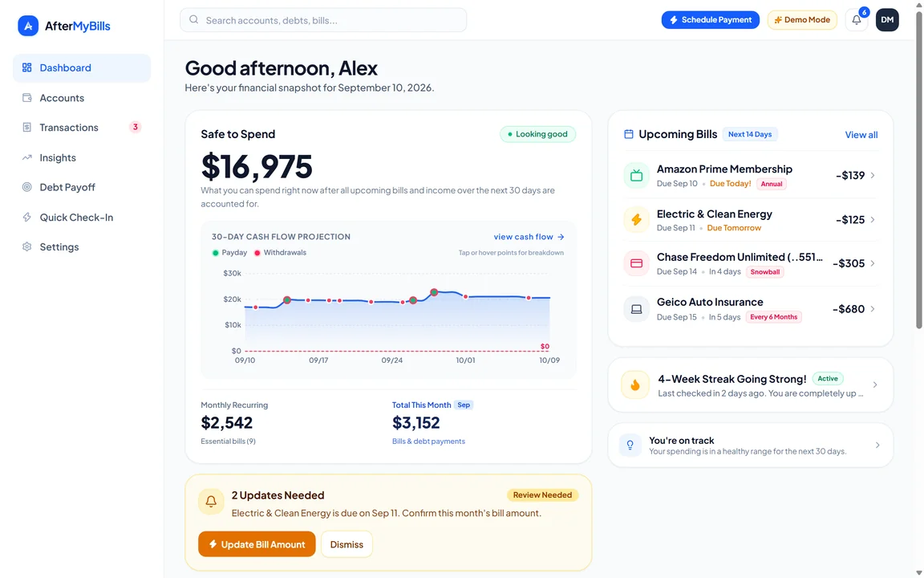This screenshot has width=924, height=578.
Task: Open Bills & debt payments link
Action: click(x=428, y=442)
